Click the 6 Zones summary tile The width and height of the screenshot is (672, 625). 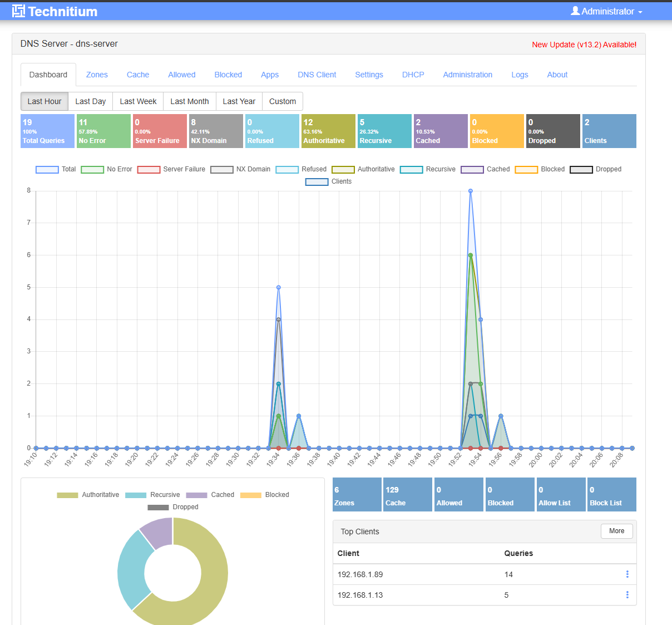click(357, 495)
